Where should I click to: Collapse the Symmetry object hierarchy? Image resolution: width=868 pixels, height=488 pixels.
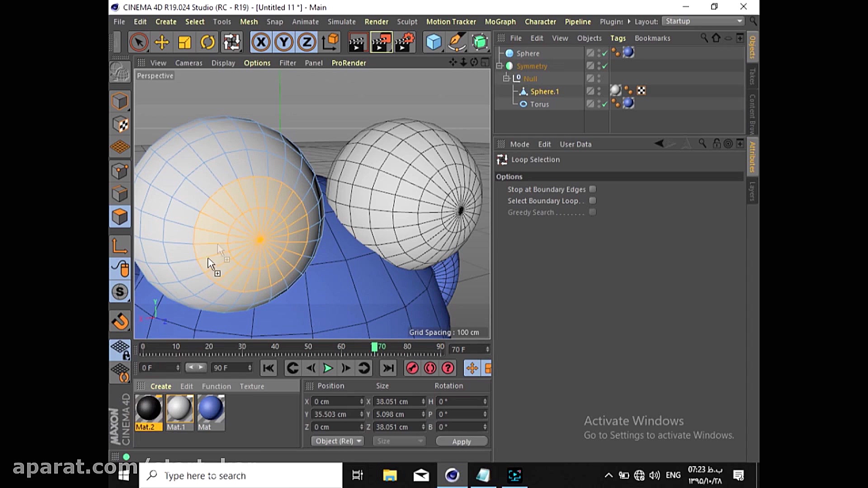[500, 66]
